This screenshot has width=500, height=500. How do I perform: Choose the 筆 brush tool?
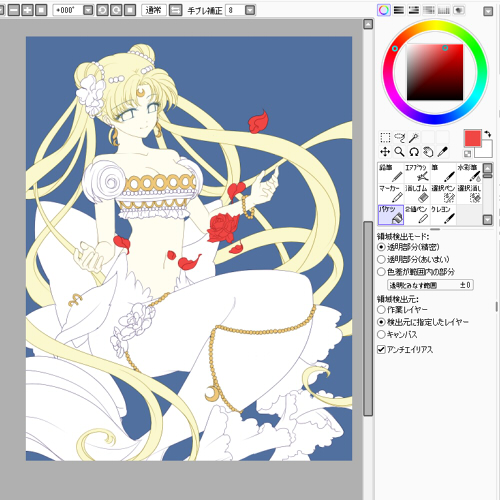[x=443, y=173]
